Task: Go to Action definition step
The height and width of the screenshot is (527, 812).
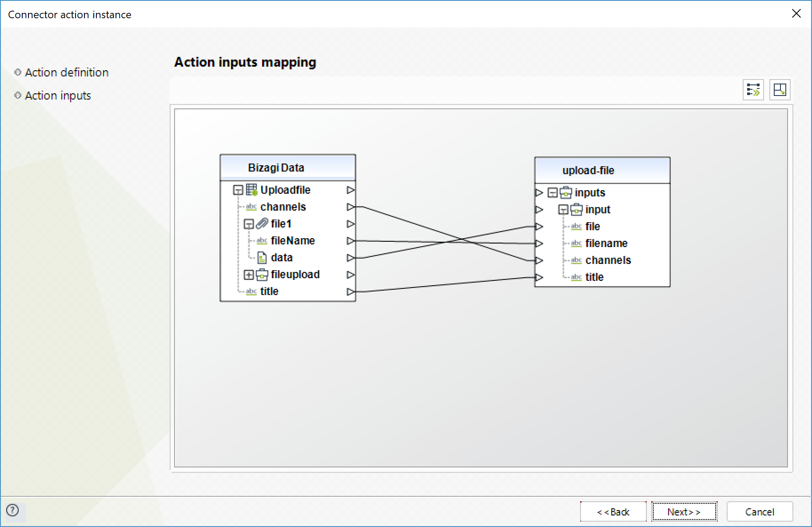Action: [x=67, y=72]
